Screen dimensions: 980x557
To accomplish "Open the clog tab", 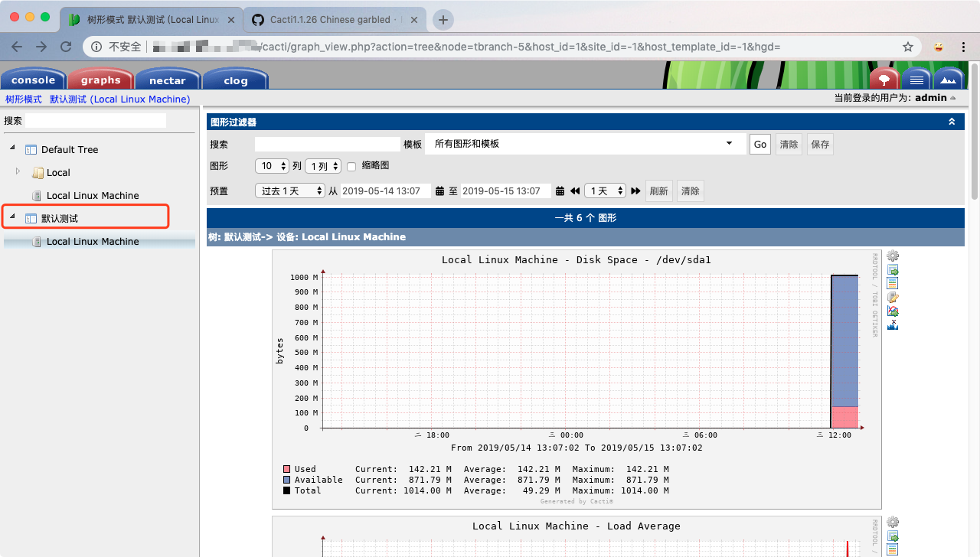I will click(x=235, y=80).
